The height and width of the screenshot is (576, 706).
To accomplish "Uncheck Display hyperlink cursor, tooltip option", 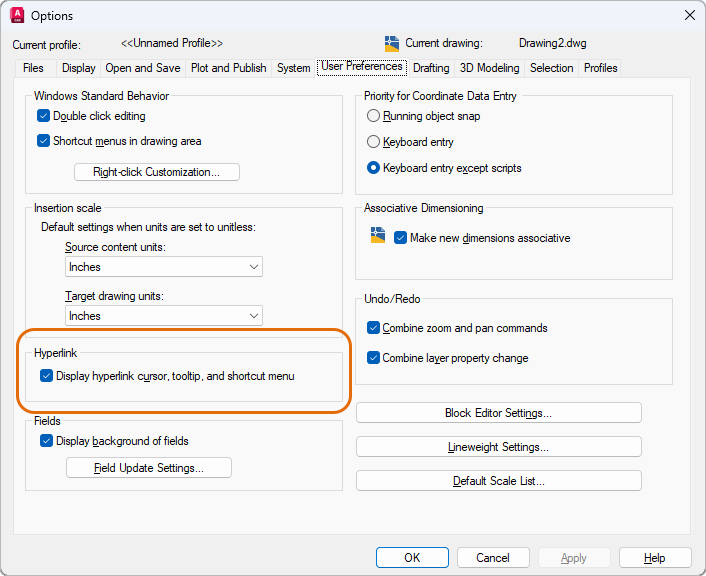I will pos(46,376).
